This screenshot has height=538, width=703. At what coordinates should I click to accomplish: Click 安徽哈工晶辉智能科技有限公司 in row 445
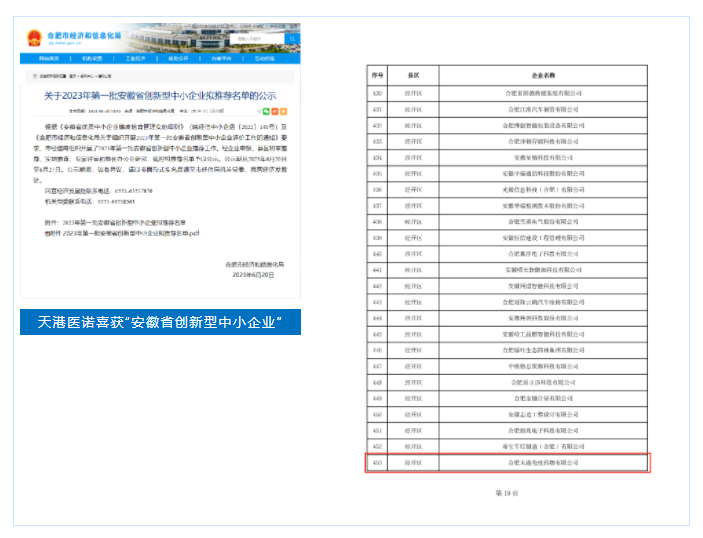pos(543,334)
